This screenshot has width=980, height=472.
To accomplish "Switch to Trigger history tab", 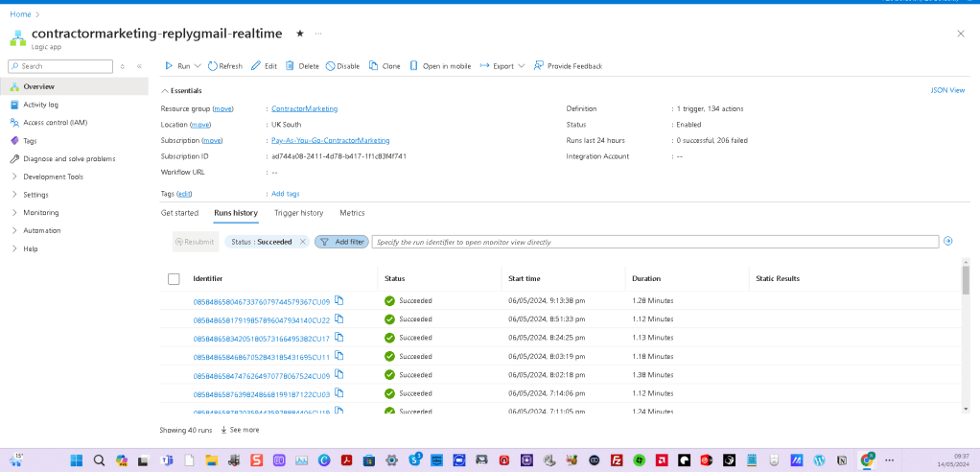I will tap(299, 213).
